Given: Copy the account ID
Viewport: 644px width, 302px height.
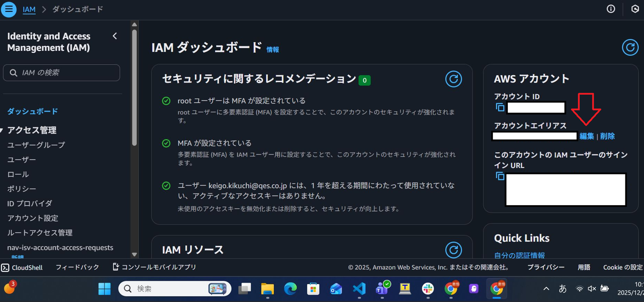Looking at the screenshot, I should 500,107.
